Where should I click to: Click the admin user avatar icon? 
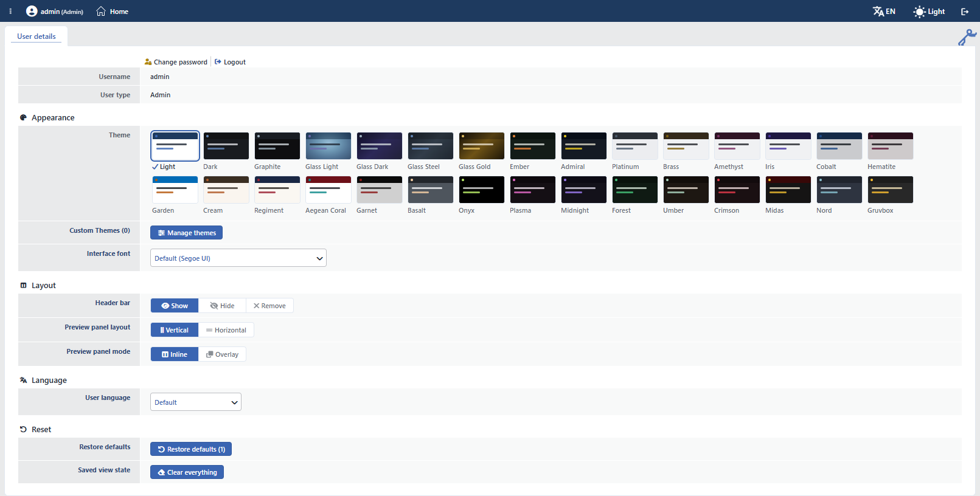coord(32,12)
